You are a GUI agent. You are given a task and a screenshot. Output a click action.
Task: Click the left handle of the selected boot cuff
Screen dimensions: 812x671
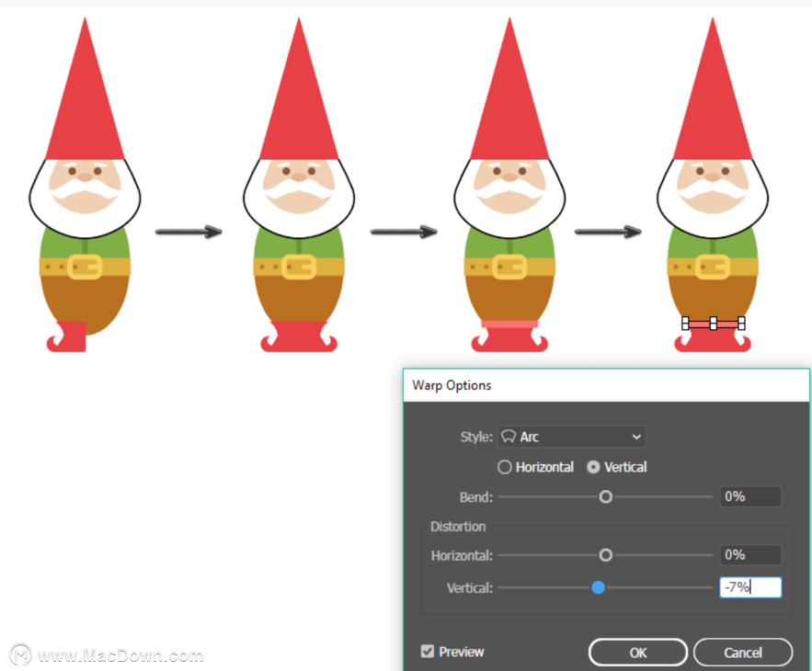[x=685, y=324]
